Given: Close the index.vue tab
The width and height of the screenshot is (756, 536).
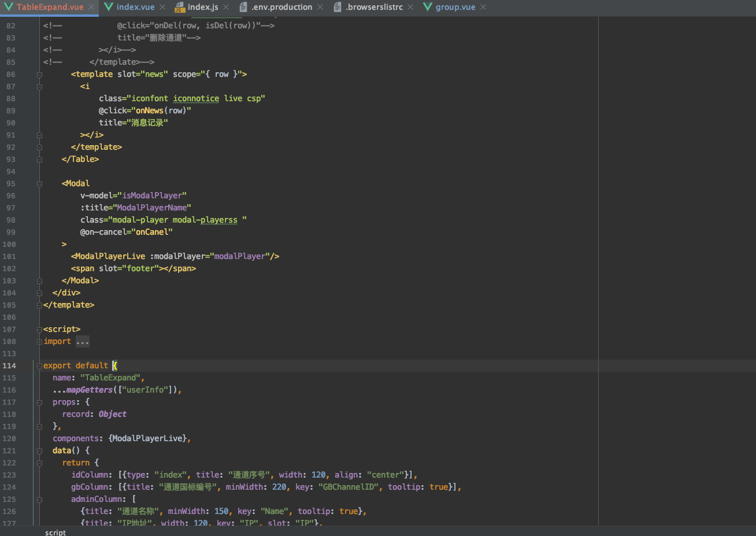Looking at the screenshot, I should [162, 7].
